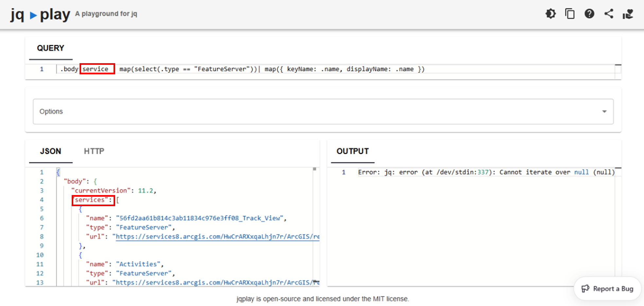Toggle the dark mode theme icon
This screenshot has width=644, height=306.
click(x=550, y=14)
